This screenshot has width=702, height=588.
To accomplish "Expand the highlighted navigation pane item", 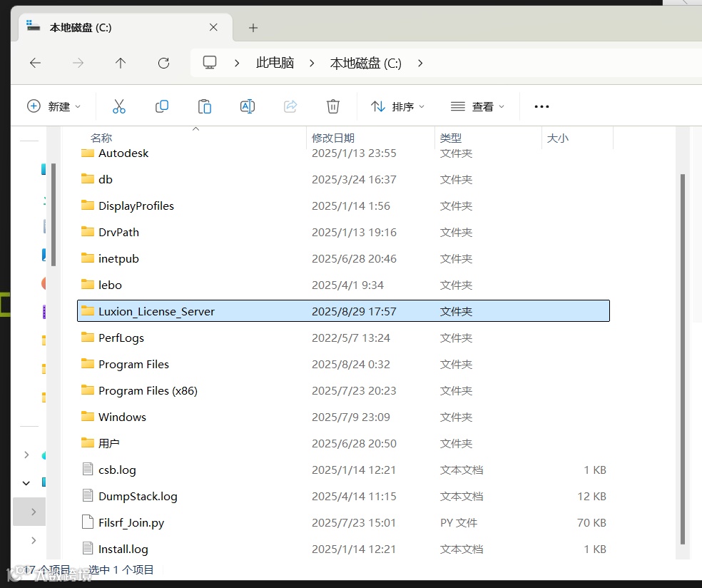I will 34,512.
